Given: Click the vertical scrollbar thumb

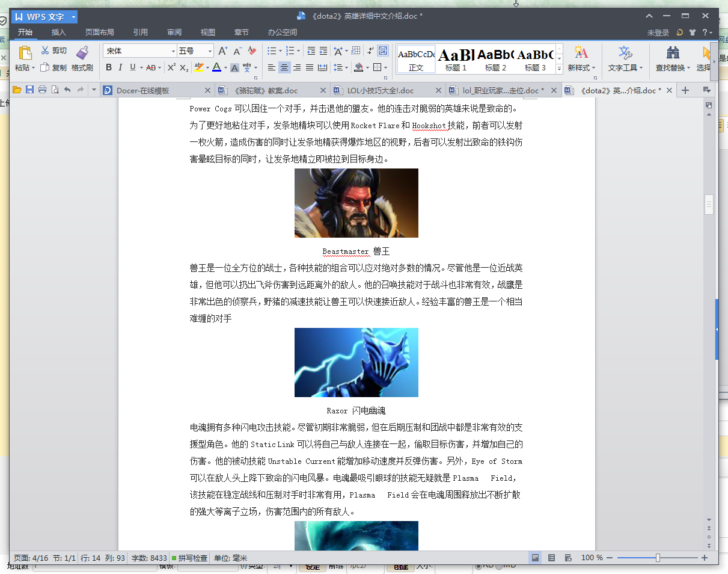Looking at the screenshot, I should (x=709, y=205).
